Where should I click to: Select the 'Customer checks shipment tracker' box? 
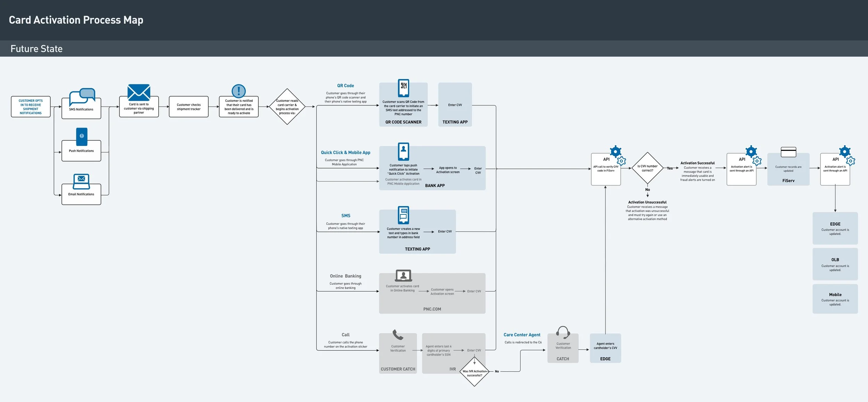tap(189, 107)
